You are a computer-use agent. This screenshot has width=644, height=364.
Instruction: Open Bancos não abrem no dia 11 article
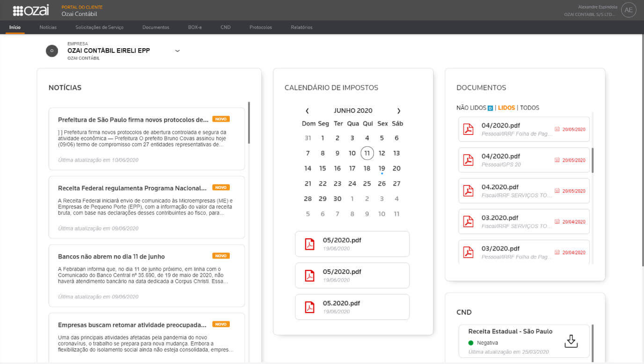146,275
